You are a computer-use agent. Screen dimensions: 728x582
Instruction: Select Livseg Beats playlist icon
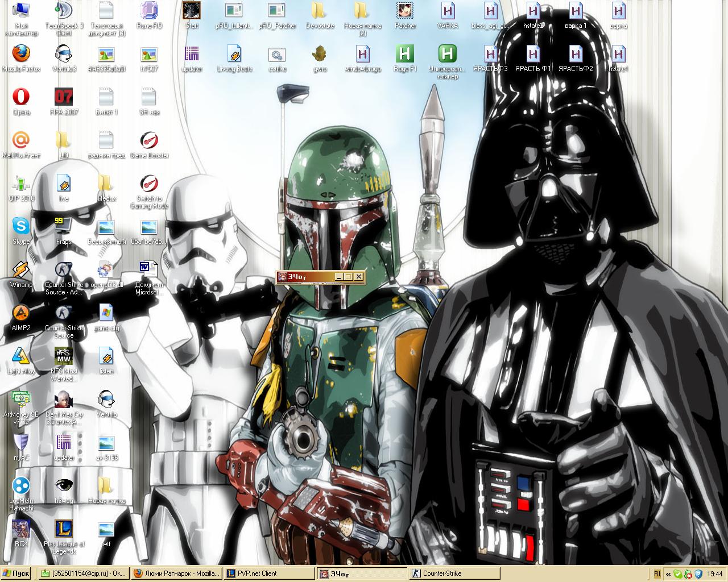[234, 59]
